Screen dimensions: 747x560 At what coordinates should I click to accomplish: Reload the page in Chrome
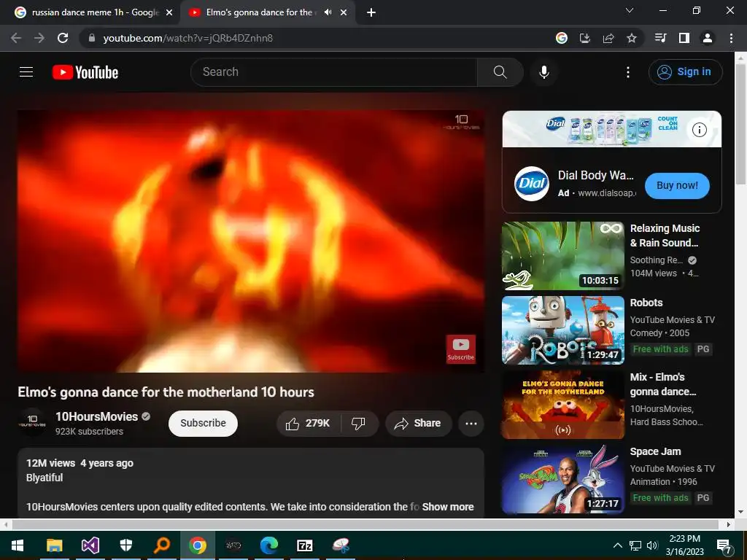pyautogui.click(x=63, y=38)
